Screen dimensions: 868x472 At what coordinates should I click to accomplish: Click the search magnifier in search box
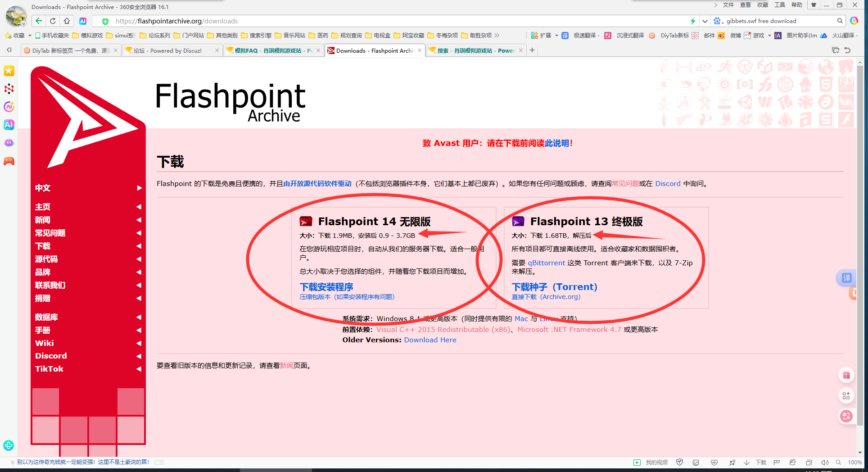click(x=840, y=21)
